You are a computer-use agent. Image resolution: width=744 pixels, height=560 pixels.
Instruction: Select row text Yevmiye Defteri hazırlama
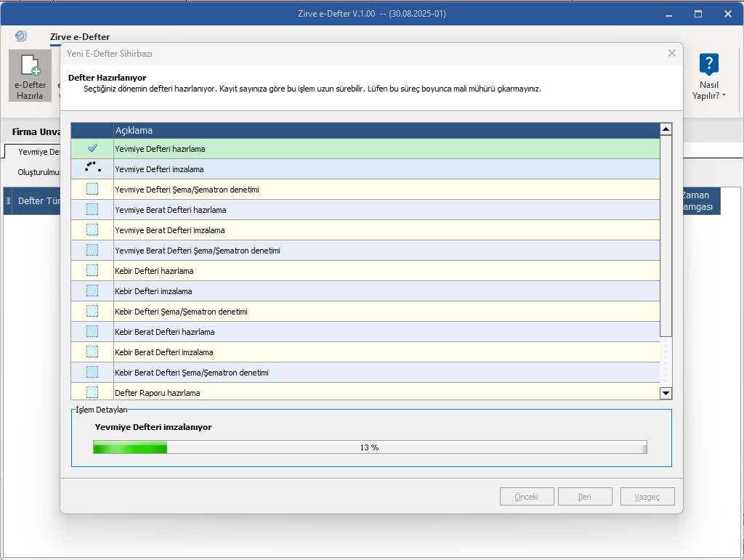pyautogui.click(x=160, y=149)
